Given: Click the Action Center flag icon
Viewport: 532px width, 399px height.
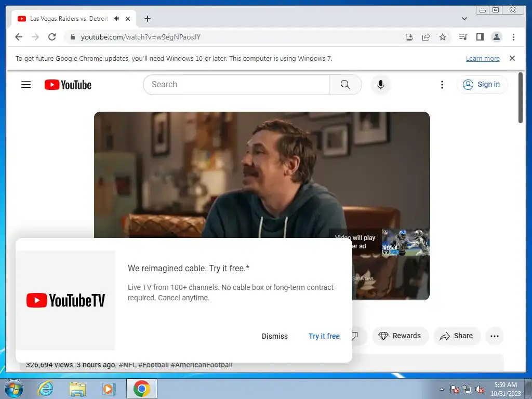Looking at the screenshot, I should pos(455,389).
